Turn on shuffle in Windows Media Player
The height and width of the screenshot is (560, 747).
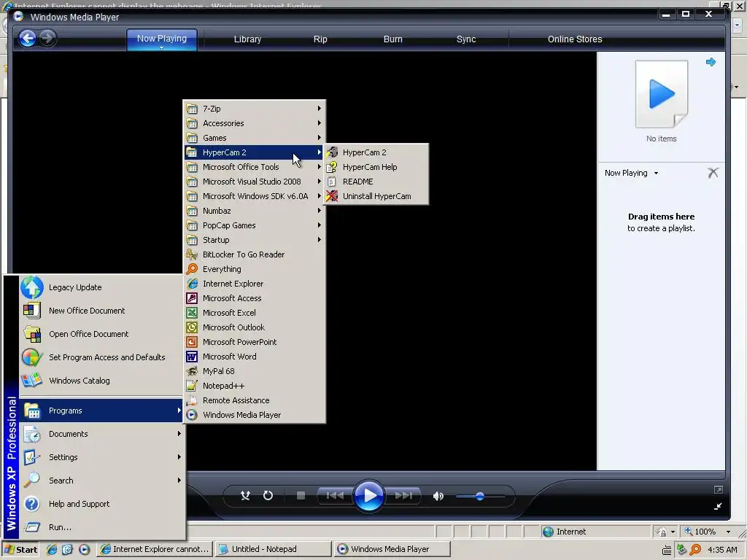click(245, 496)
